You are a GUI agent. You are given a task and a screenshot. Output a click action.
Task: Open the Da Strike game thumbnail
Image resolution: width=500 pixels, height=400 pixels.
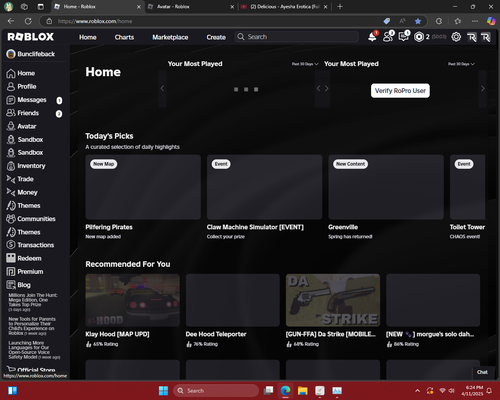(333, 300)
